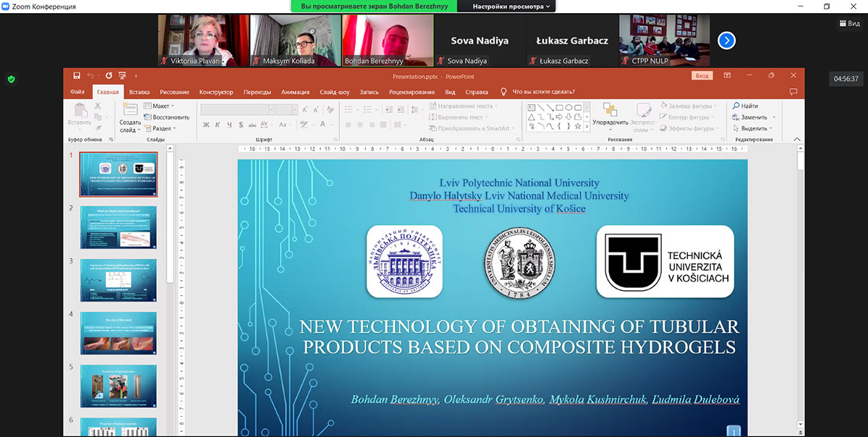Select the straight line shape in gallery
The width and height of the screenshot is (868, 437).
pyautogui.click(x=540, y=107)
